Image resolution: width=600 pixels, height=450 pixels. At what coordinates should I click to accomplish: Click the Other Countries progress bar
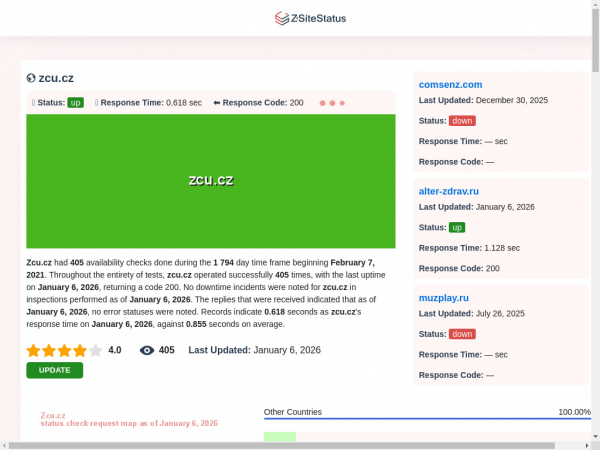click(427, 419)
